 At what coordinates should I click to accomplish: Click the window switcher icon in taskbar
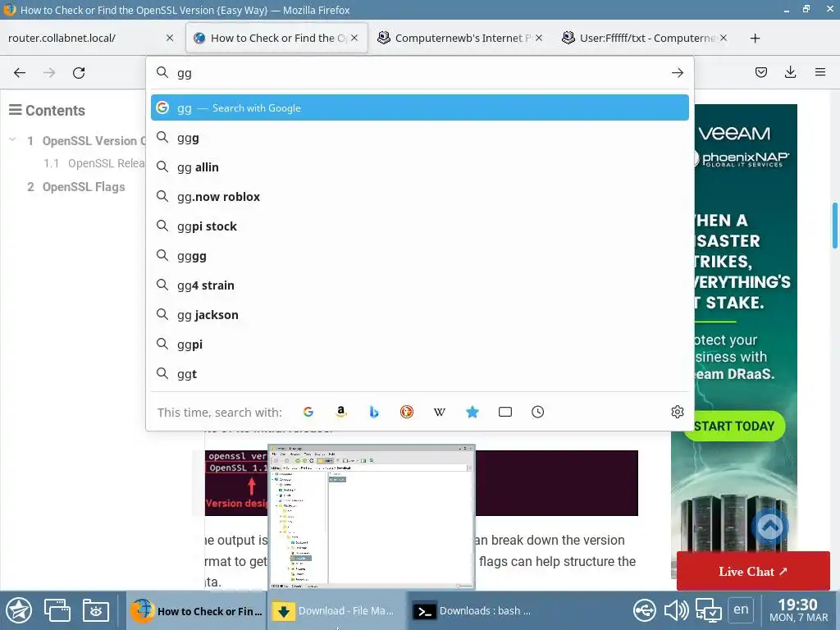tap(57, 610)
